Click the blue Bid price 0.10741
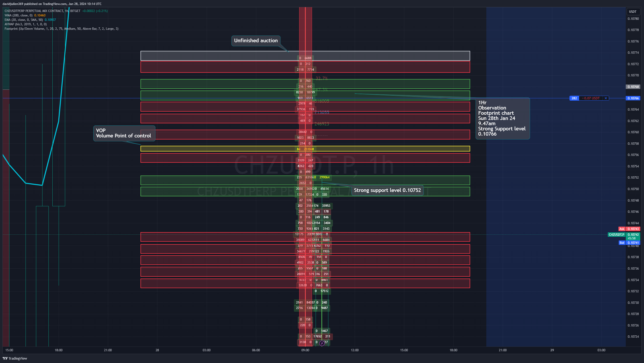Viewport: 644px width, 363px height. coord(633,243)
